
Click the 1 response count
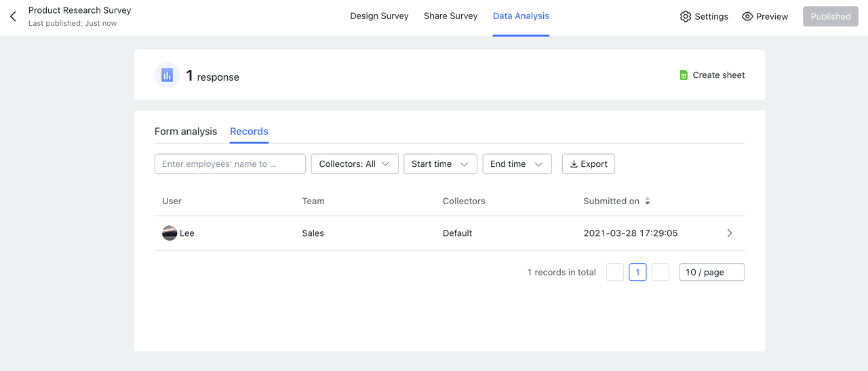coord(213,76)
